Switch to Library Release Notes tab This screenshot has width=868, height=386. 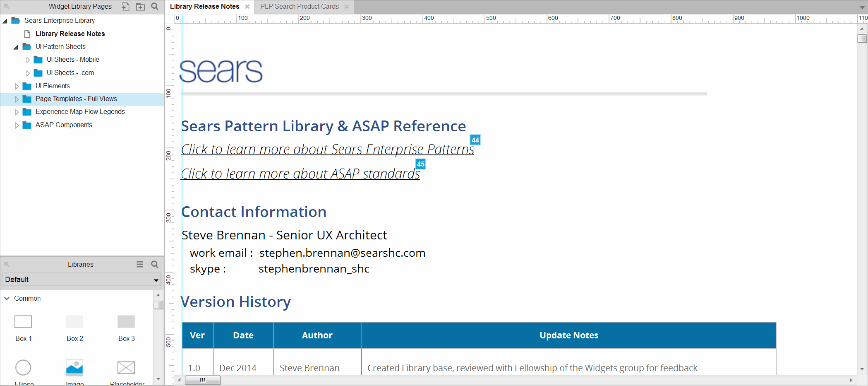coord(204,7)
